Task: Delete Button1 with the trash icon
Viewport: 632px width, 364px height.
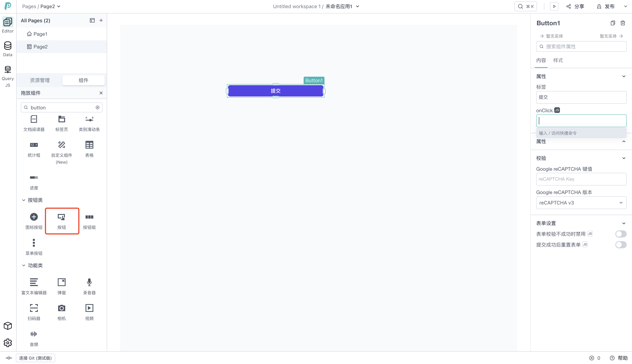Action: point(623,23)
